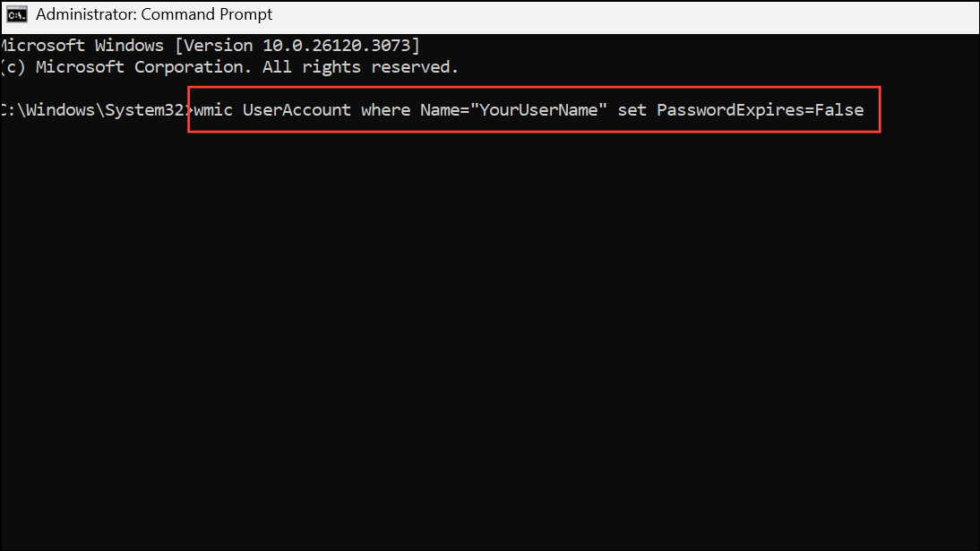Click the 'UserAccount' word in the command

[297, 110]
